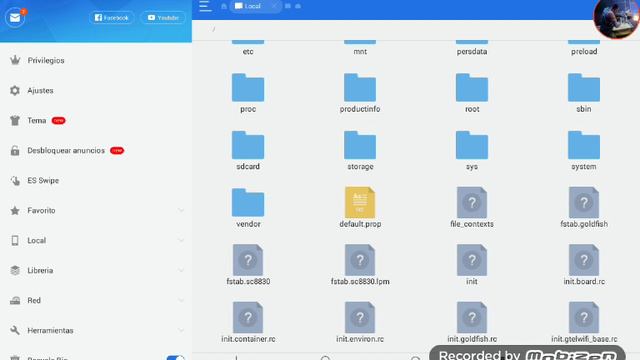640x360 pixels.
Task: Open the init.goldfish.rc file
Action: pyautogui.click(x=472, y=323)
